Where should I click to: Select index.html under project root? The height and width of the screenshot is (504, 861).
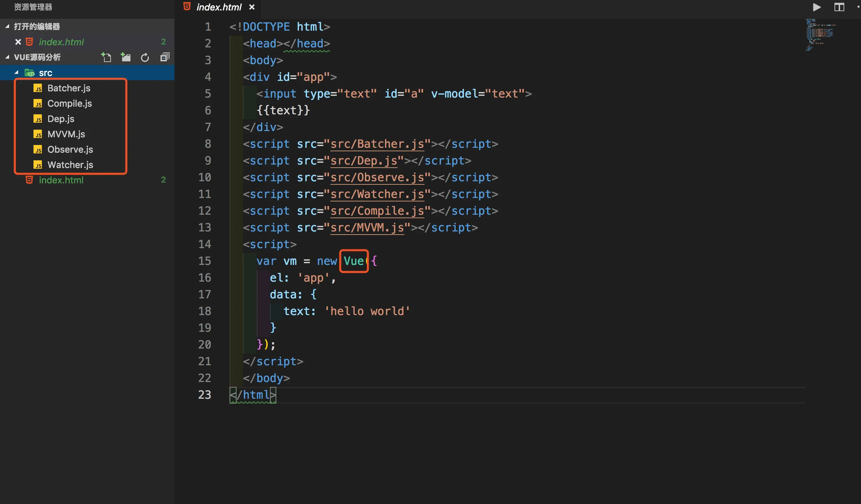[61, 180]
